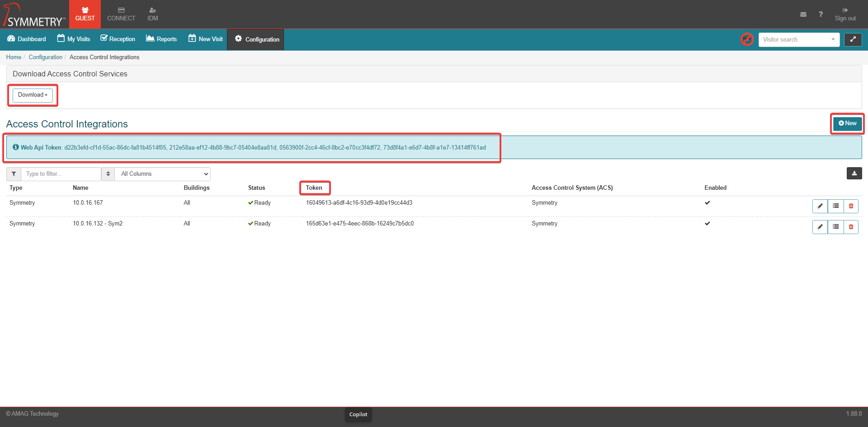Viewport: 868px width, 427px height.
Task: Follow the Configuration breadcrumb link
Action: click(46, 57)
